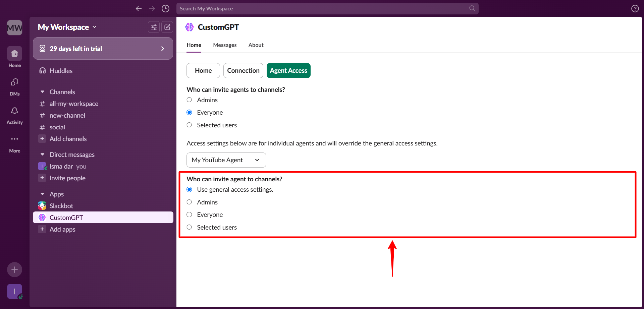
Task: Collapse the Channels section
Action: pos(42,92)
